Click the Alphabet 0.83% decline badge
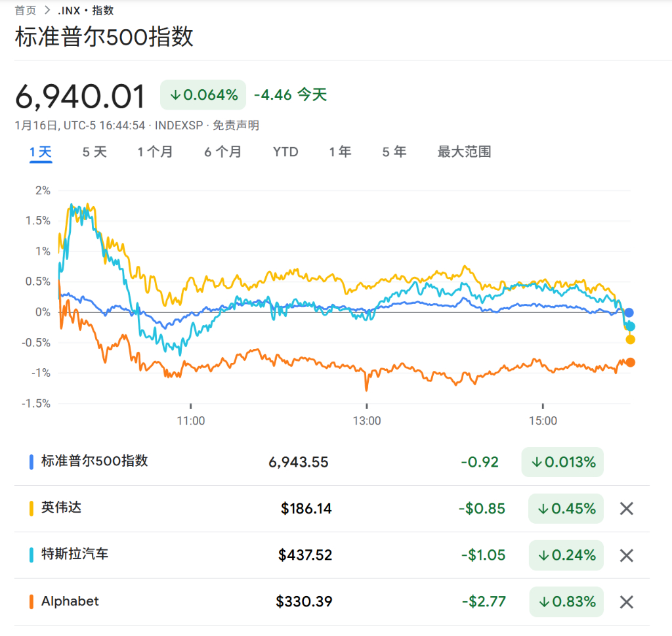The height and width of the screenshot is (636, 672). (x=566, y=602)
